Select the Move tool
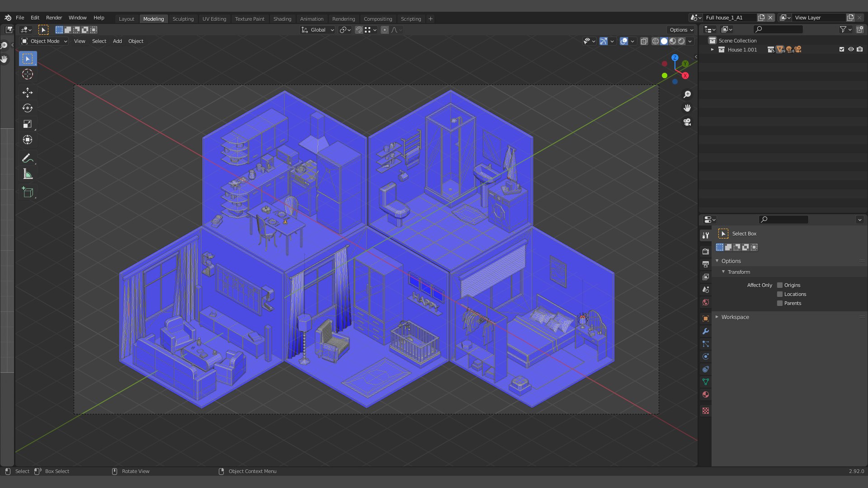 (x=28, y=93)
